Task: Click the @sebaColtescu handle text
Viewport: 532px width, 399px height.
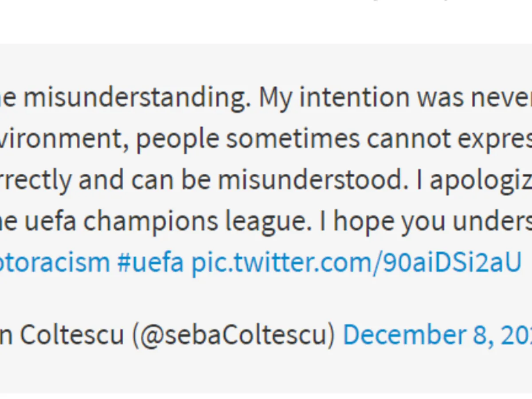Action: click(233, 335)
